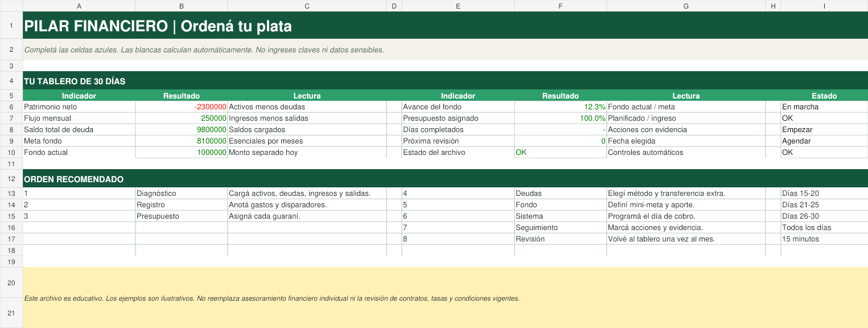The image size is (868, 328).
Task: Click 'Ingresos menos salidas' cell
Action: 307,118
